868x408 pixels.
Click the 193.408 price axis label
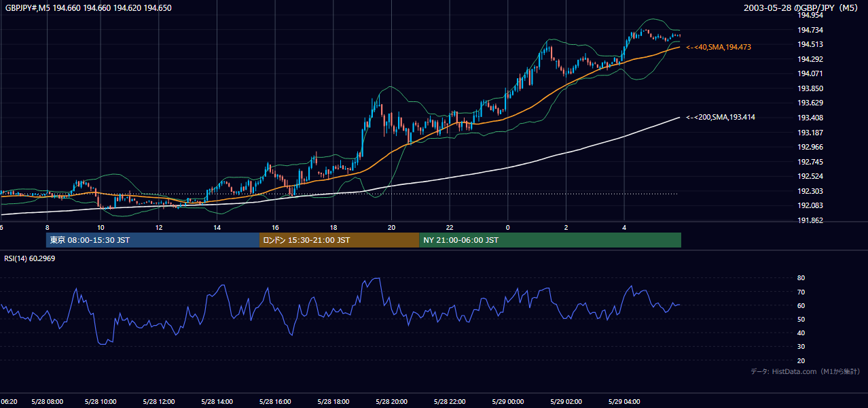pos(810,118)
